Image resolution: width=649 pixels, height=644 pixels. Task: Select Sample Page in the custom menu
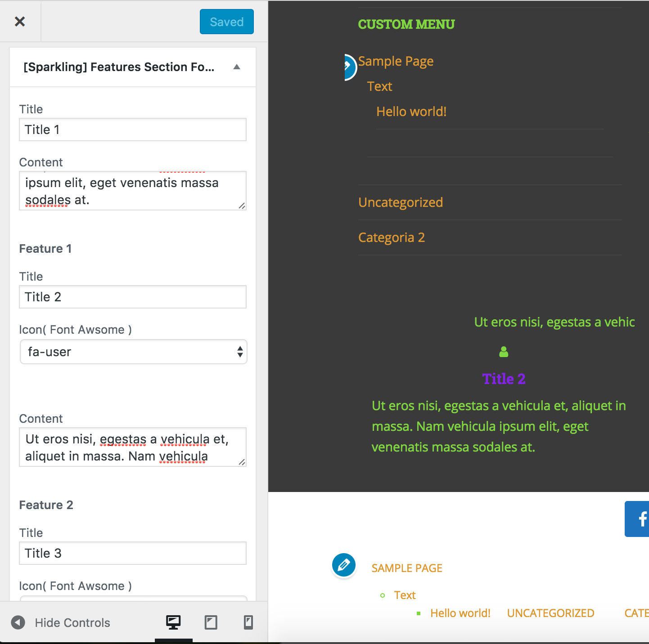[x=396, y=61]
